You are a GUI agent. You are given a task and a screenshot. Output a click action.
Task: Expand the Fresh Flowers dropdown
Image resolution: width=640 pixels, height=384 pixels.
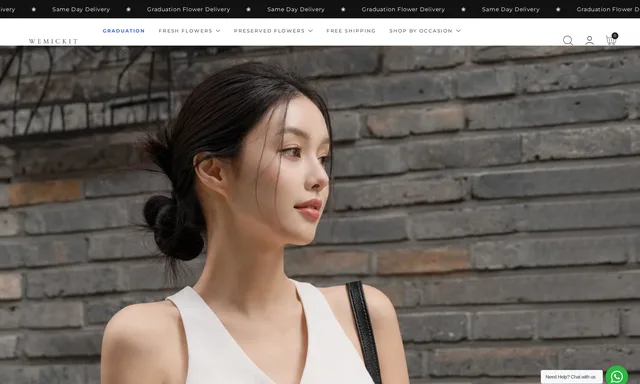pyautogui.click(x=189, y=31)
